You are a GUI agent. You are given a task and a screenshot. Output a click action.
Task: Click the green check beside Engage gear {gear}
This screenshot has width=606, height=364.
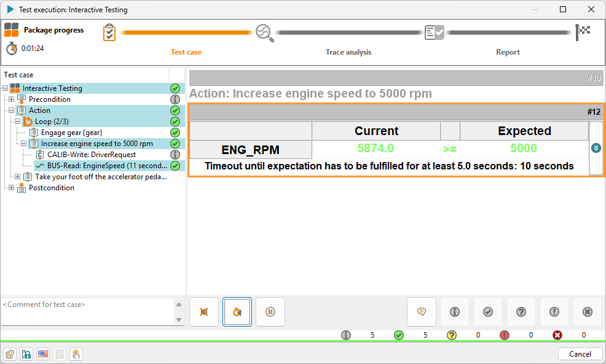[x=175, y=133]
